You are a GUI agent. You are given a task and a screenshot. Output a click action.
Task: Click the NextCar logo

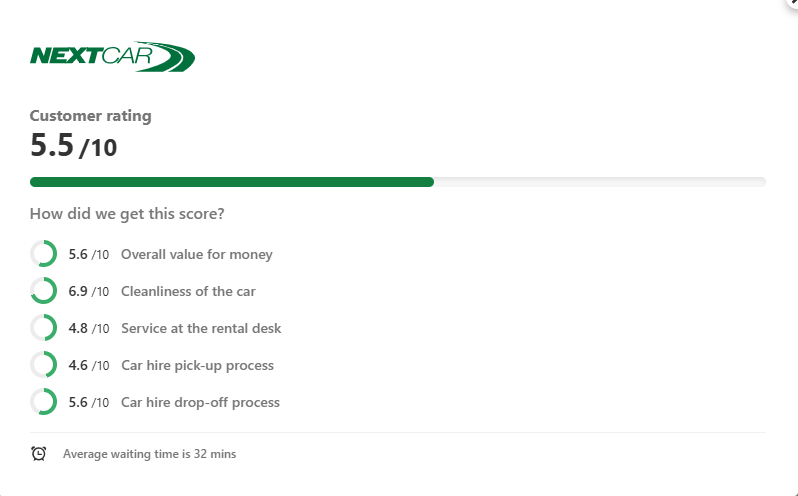point(112,56)
